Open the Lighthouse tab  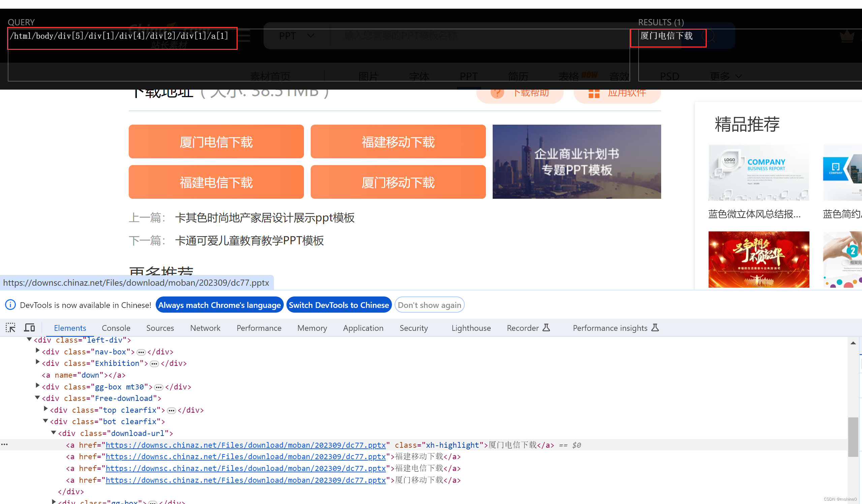471,328
